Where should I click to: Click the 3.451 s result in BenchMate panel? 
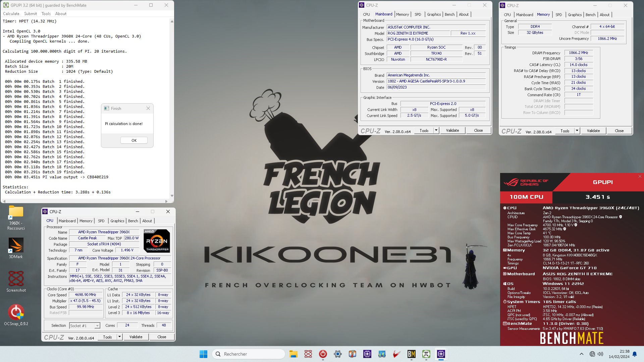point(598,197)
